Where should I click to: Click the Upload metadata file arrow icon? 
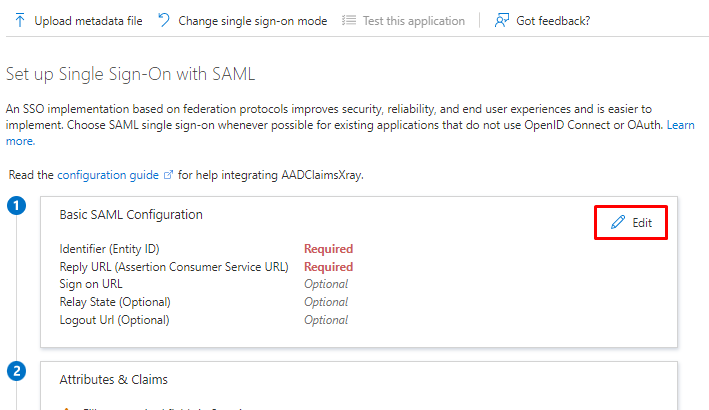pyautogui.click(x=19, y=21)
